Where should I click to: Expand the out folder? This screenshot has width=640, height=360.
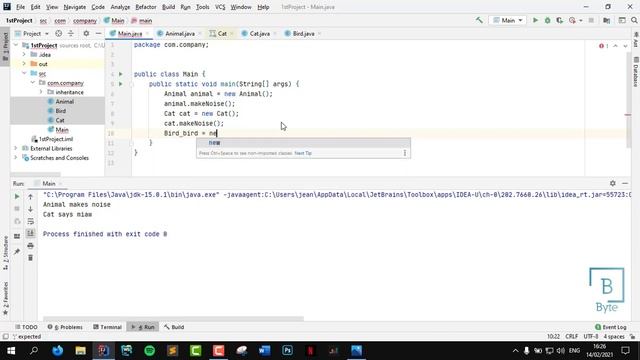[x=24, y=64]
